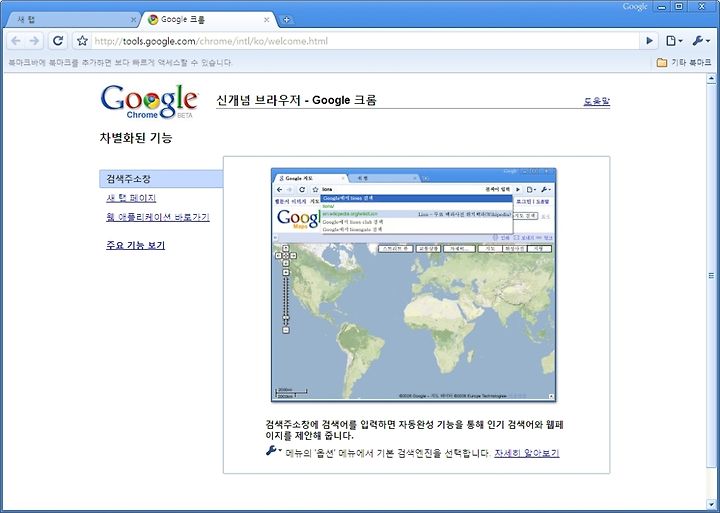Open the '기타 북마크' folder

point(684,62)
